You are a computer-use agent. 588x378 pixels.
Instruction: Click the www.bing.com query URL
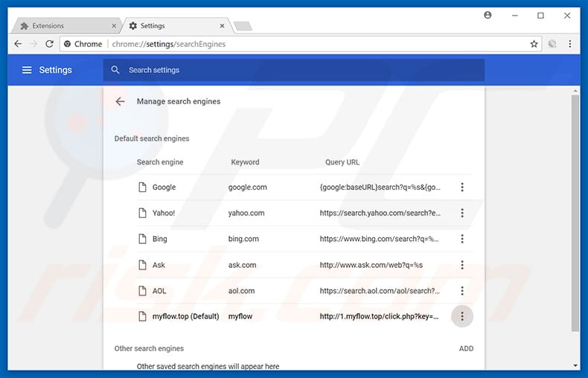tap(379, 239)
